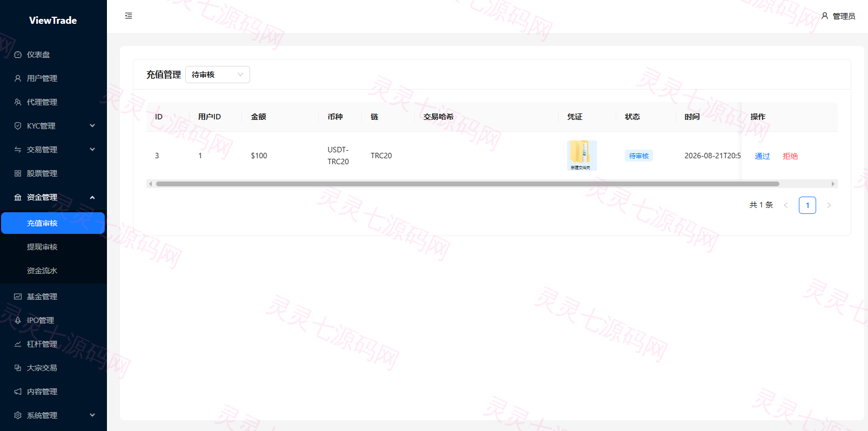Click the 共 1 条 total count
Viewport: 868px width, 431px height.
tap(761, 205)
